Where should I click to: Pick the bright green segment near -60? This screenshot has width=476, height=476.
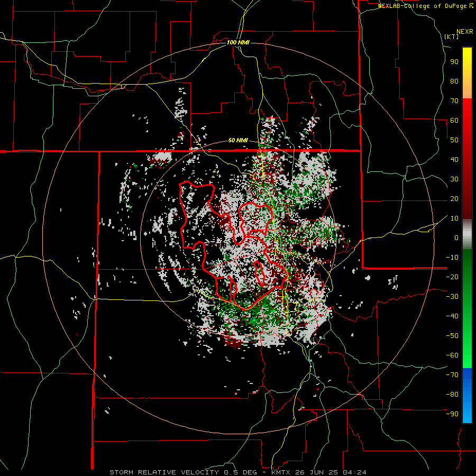click(467, 355)
